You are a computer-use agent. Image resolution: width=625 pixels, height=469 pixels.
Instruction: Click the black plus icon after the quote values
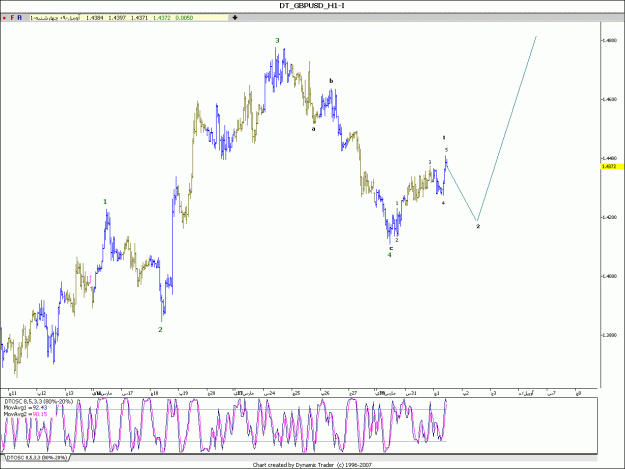[x=235, y=18]
